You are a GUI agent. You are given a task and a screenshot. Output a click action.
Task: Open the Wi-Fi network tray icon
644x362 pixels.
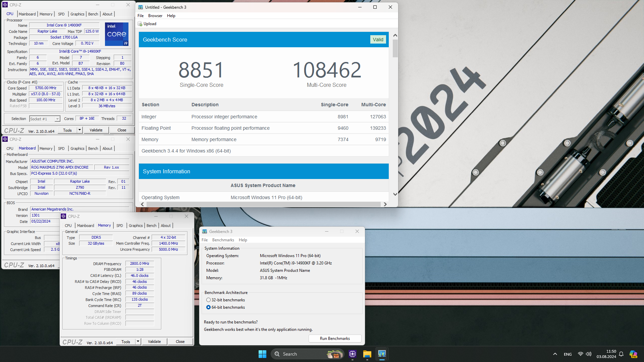(x=580, y=354)
